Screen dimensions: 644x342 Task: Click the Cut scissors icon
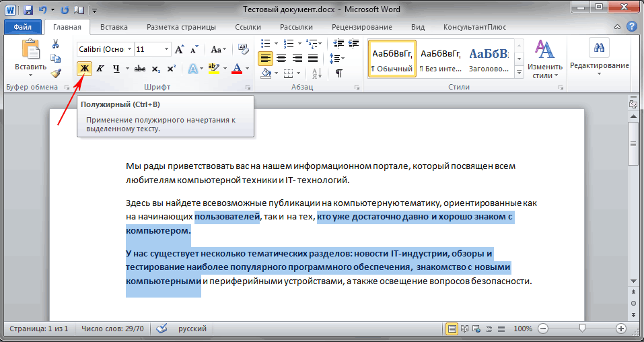click(55, 44)
